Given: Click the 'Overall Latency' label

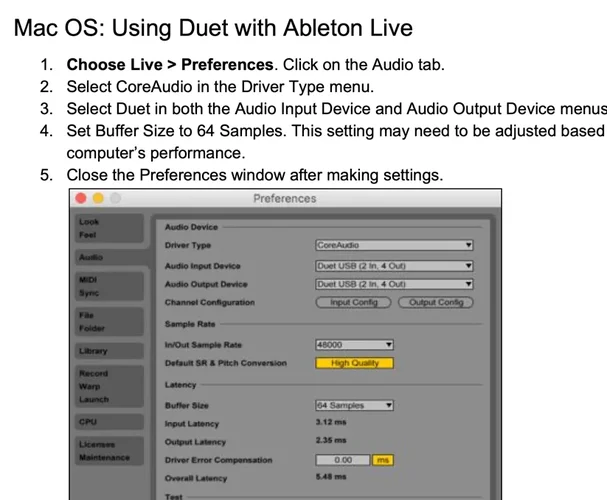Looking at the screenshot, I should [x=196, y=478].
